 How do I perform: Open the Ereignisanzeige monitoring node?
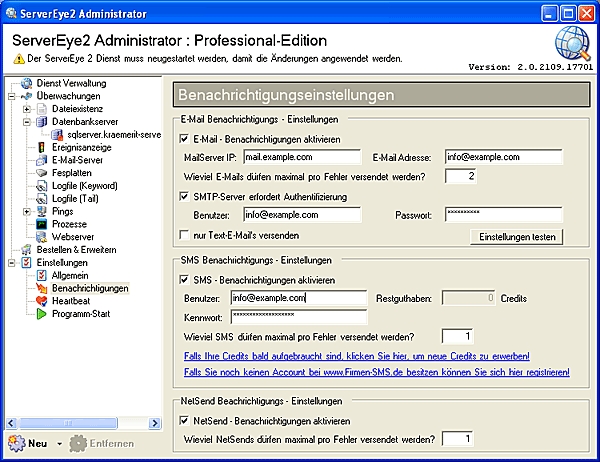(77, 146)
